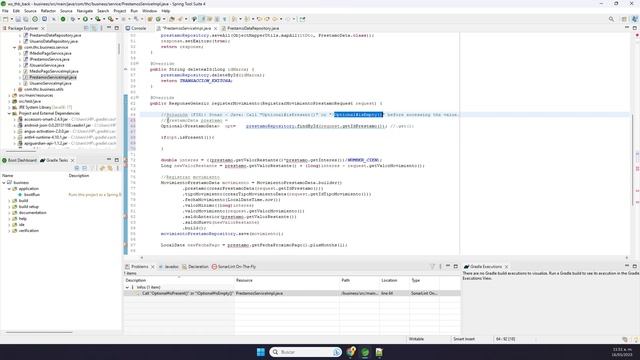This screenshot has height=360, width=640.
Task: Close the PrestamoServiceImpl.java editor tab
Action: 216,28
